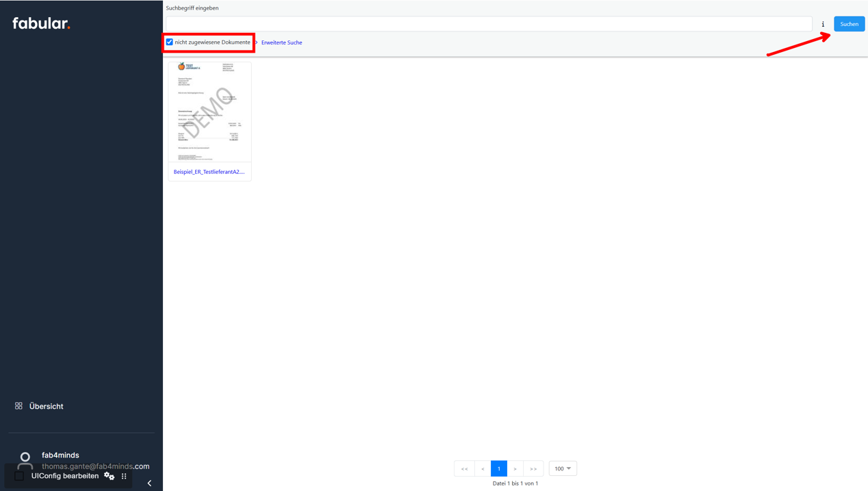Click the UIConfig drag handle dots
The width and height of the screenshot is (868, 491).
(x=124, y=476)
